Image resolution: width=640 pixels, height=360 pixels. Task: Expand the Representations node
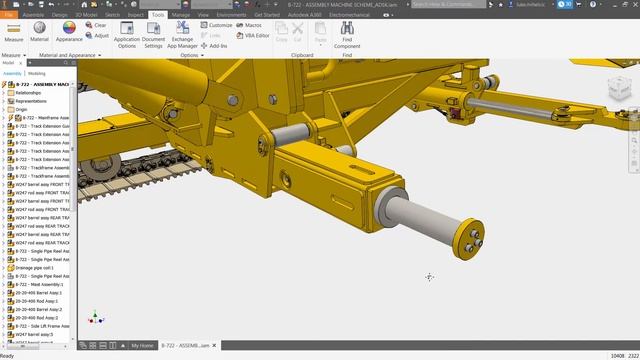[4, 101]
